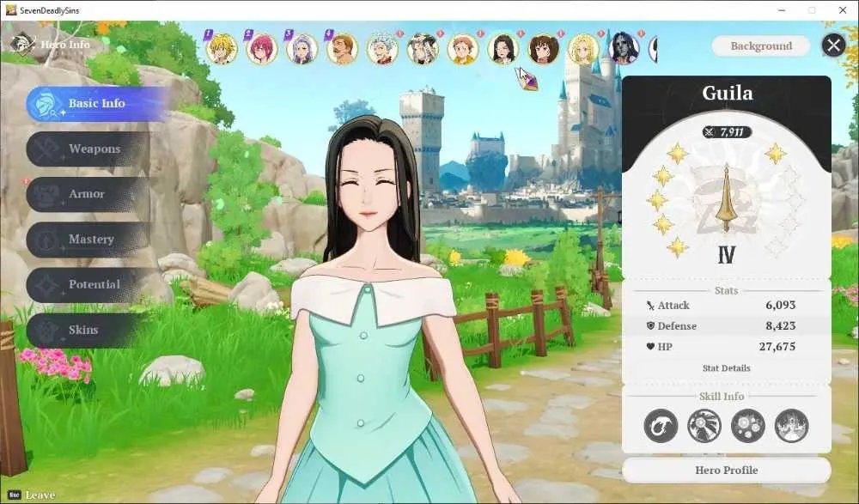Switch to the white spiky-haired hero portrait
Viewport: 859px width, 504px height.
(x=382, y=49)
